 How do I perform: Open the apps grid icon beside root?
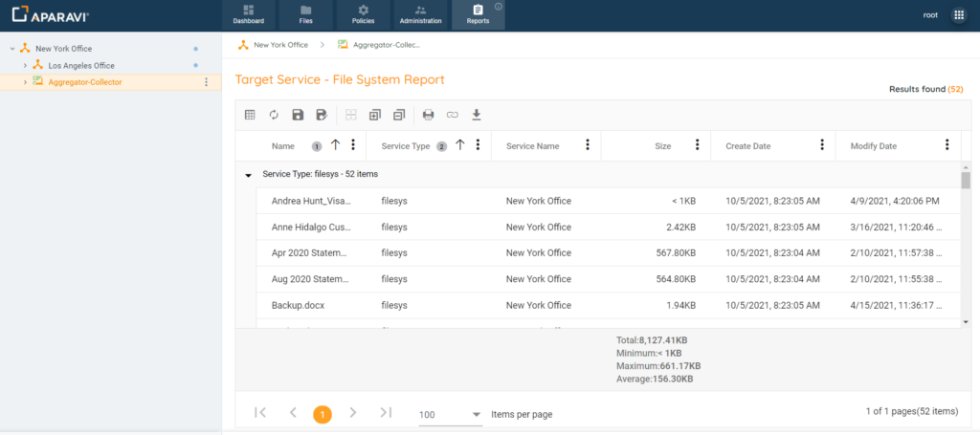tap(959, 15)
